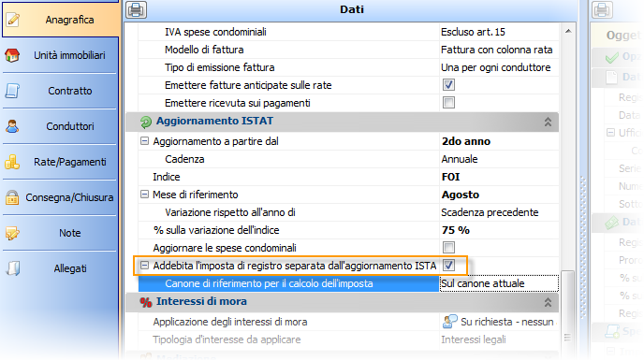Collapse the Interessi di mora group
This screenshot has height=361, width=644.
548,302
